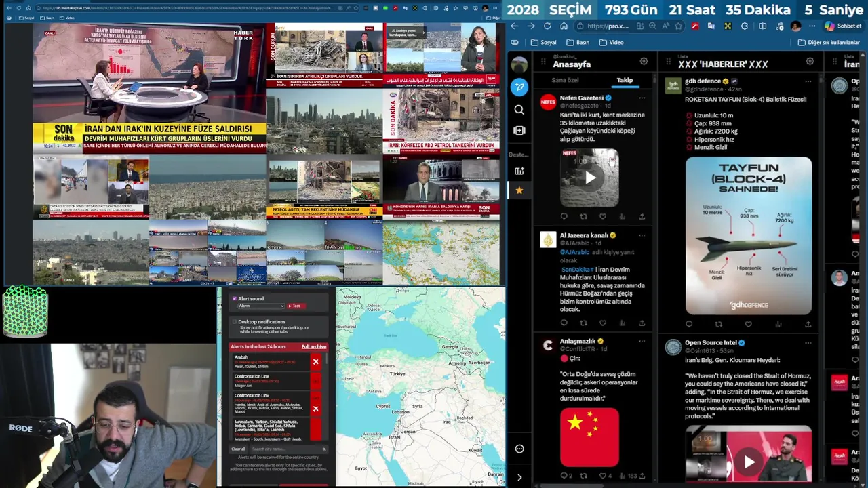Image resolution: width=868 pixels, height=488 pixels.
Task: Open Sohbet et Copilot button
Action: (x=843, y=26)
